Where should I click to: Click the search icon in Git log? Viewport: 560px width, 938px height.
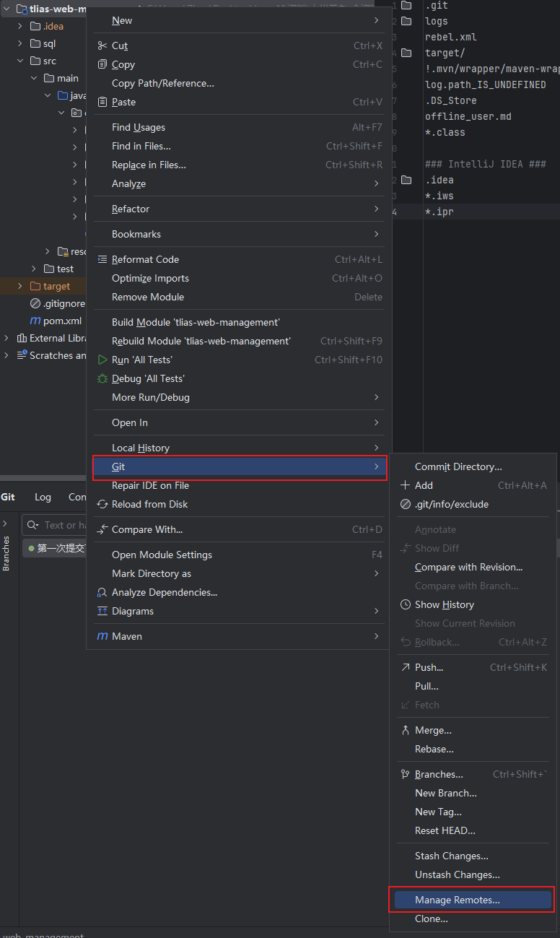point(32,525)
